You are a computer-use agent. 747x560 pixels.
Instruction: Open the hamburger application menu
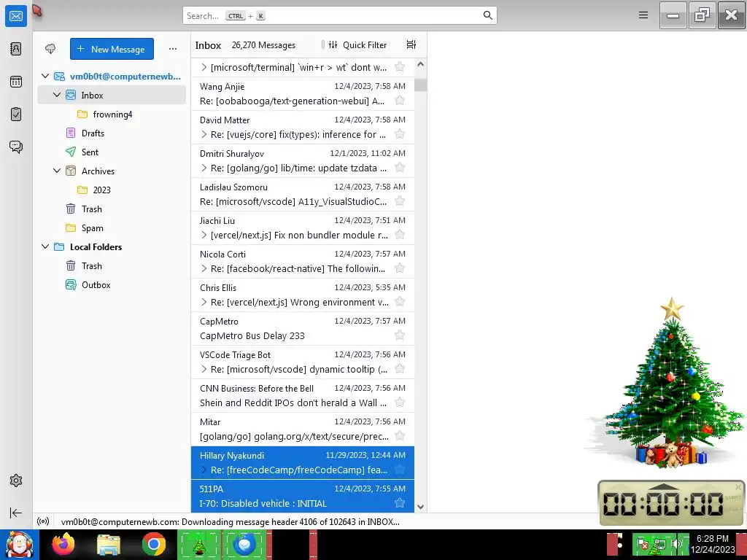click(643, 15)
